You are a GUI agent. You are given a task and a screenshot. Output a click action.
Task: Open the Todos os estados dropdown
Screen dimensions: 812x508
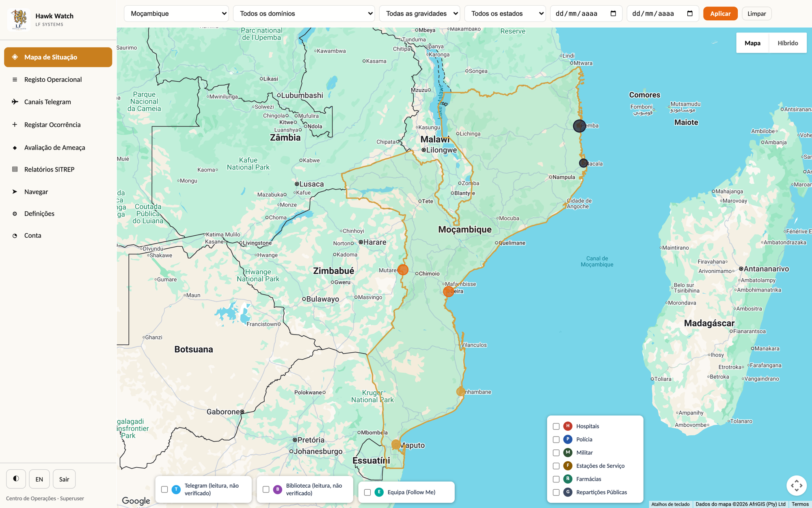pos(505,13)
